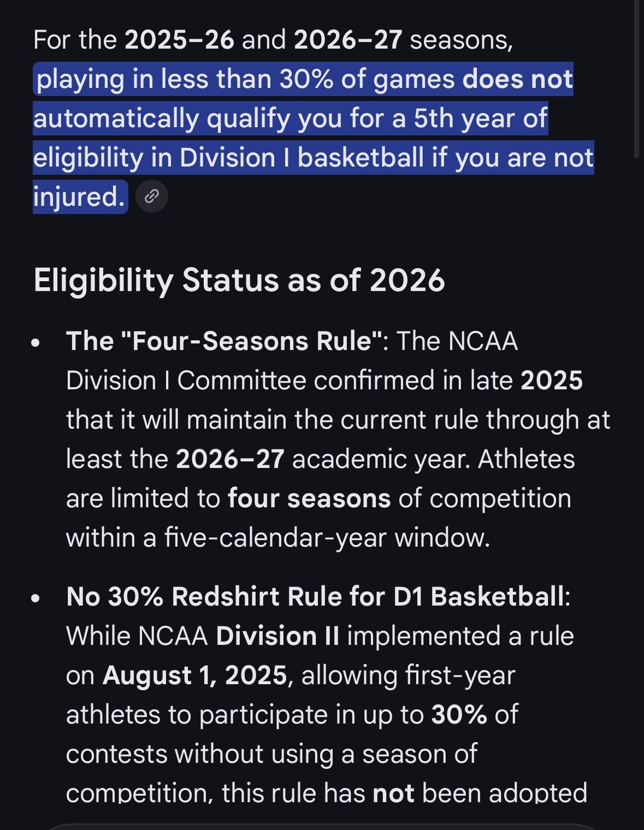Click the bold "Division II" text
The width and height of the screenshot is (644, 830).
tap(277, 636)
